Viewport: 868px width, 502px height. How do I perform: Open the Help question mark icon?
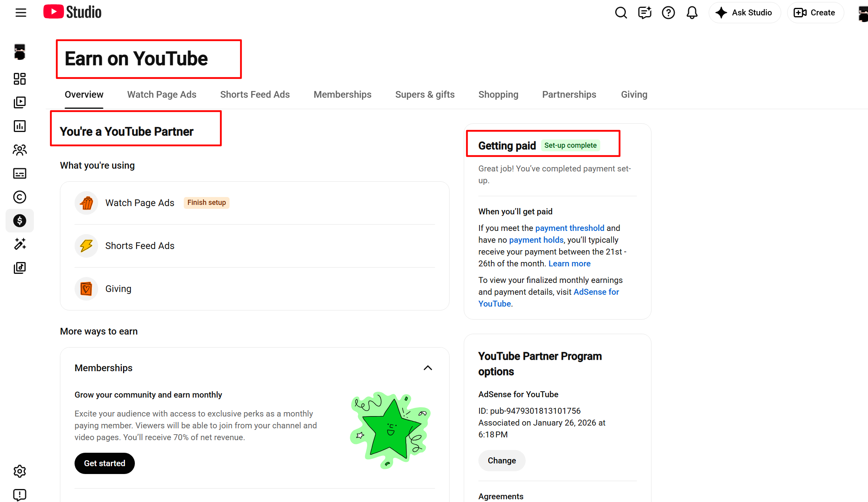668,13
